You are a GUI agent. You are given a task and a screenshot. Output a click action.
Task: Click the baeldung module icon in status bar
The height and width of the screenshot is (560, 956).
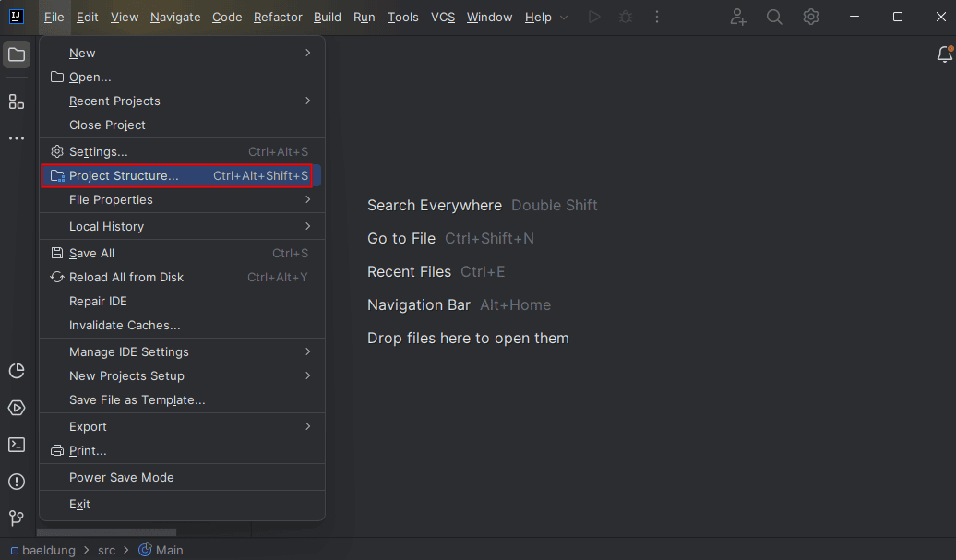click(15, 551)
